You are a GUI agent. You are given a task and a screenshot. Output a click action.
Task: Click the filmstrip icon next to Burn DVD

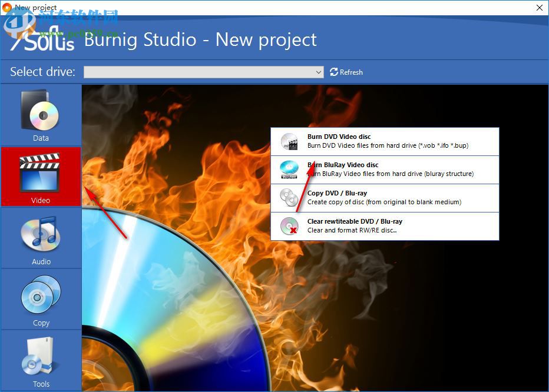click(289, 141)
